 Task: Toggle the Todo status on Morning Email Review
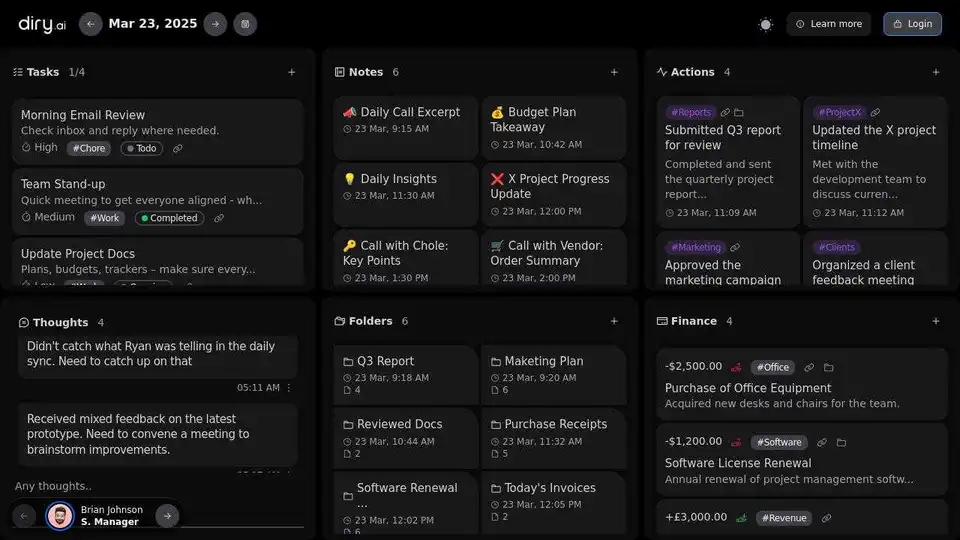(x=142, y=148)
